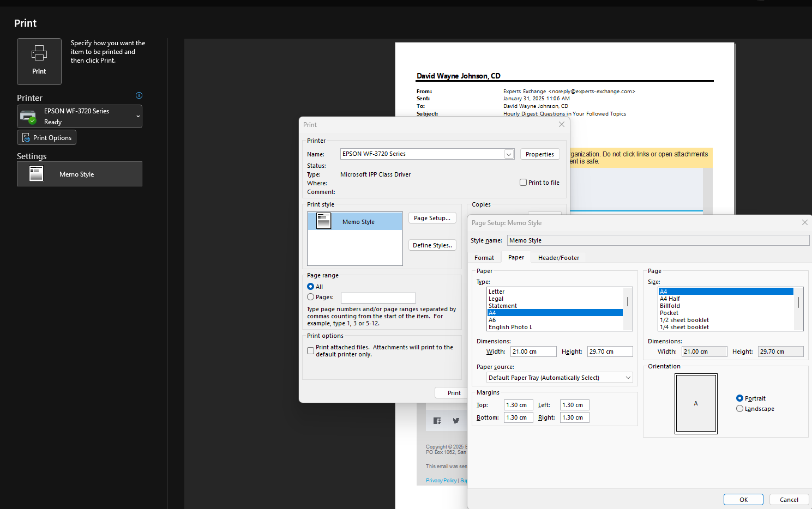
Task: Check Print attached files option
Action: click(310, 350)
